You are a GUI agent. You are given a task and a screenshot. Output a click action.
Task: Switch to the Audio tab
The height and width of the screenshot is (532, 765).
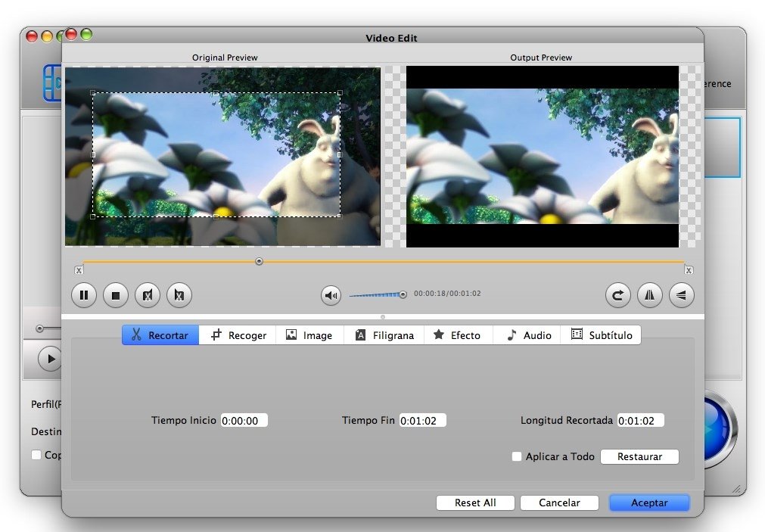point(527,335)
